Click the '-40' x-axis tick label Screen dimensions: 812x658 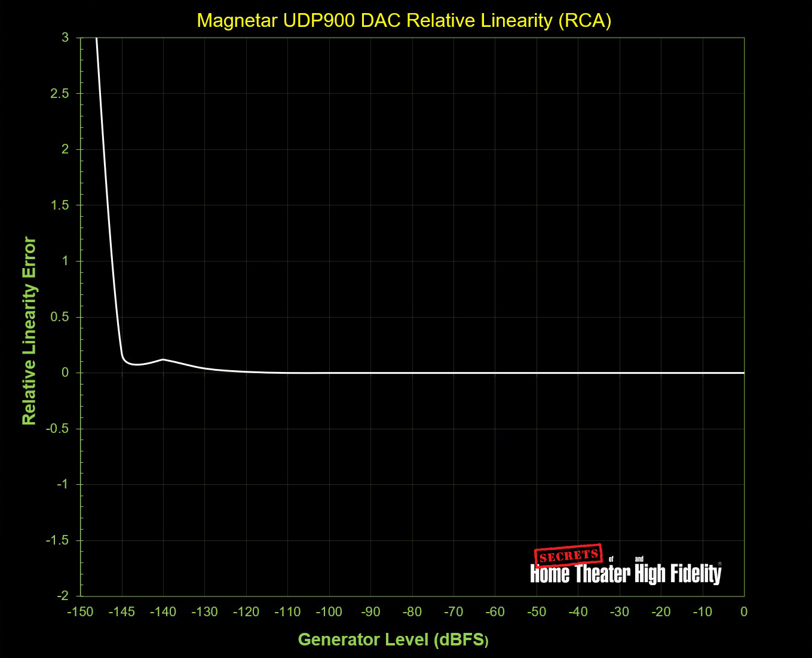(578, 611)
